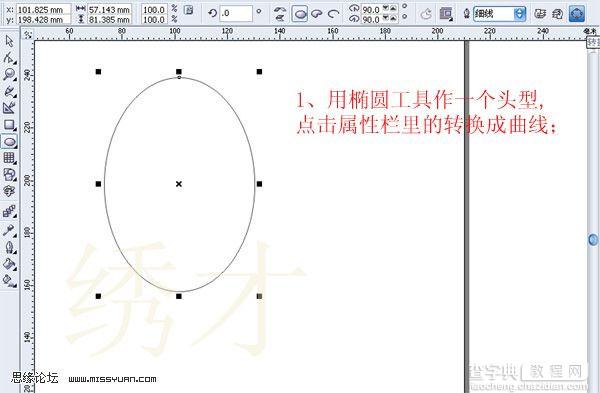Open the outline width 细线 dropdown
Image resolution: width=600 pixels, height=393 pixels.
(519, 14)
